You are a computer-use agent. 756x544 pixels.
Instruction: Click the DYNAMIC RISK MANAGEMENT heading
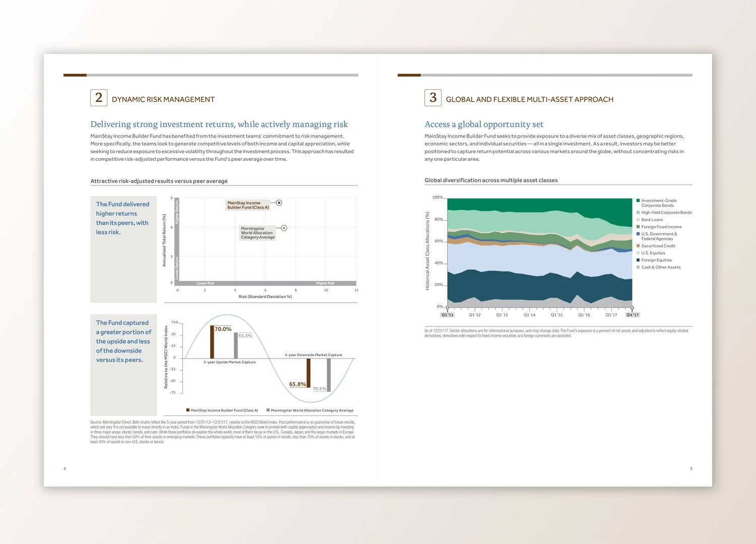[163, 100]
